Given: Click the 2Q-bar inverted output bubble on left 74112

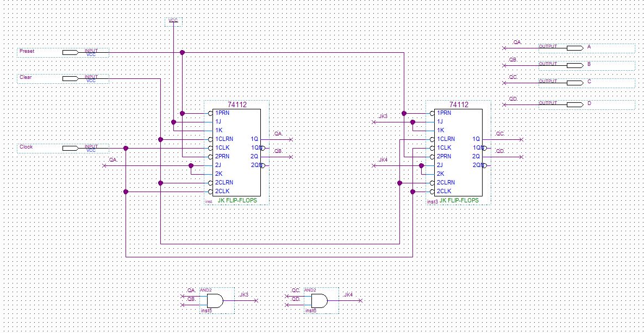Looking at the screenshot, I should [263, 165].
